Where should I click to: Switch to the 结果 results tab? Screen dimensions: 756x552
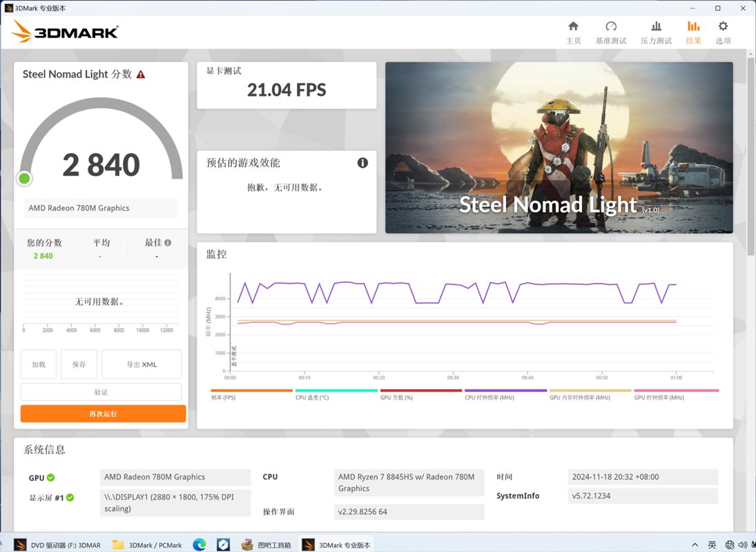[693, 32]
